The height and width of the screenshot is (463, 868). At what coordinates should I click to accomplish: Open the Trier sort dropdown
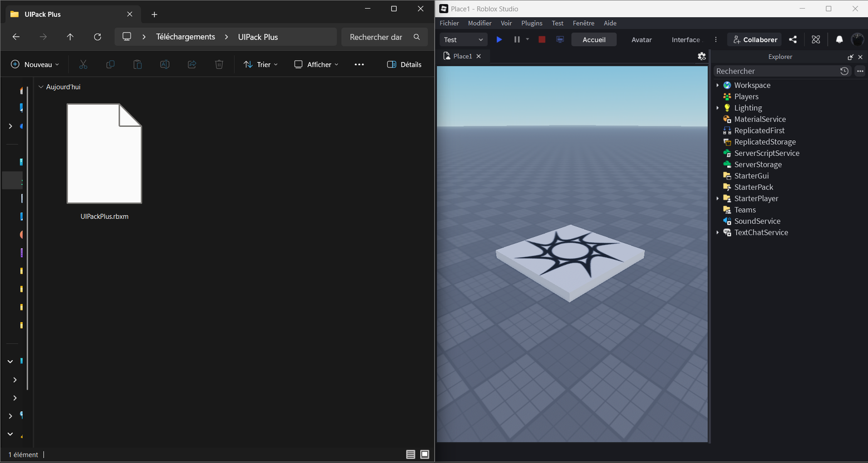[x=260, y=65]
